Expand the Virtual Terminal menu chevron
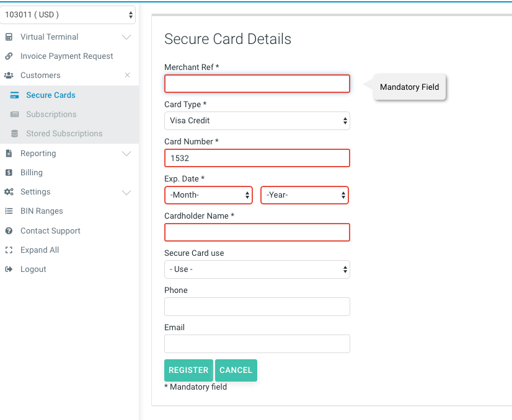The image size is (512, 420). 126,37
